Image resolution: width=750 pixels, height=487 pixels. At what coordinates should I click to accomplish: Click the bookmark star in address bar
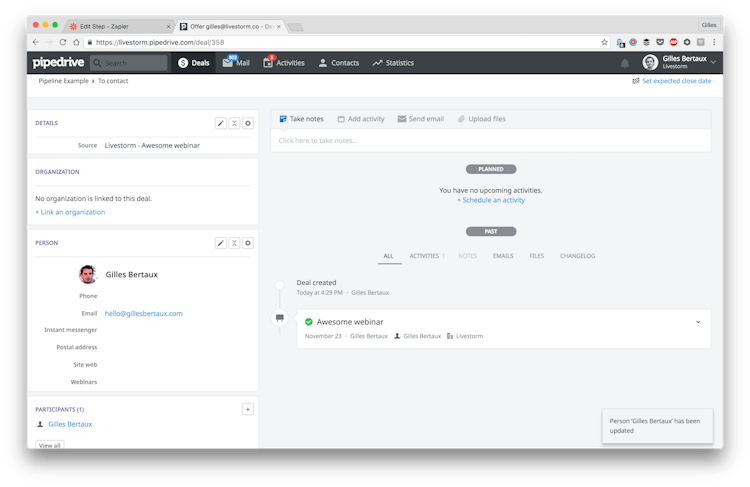click(604, 42)
